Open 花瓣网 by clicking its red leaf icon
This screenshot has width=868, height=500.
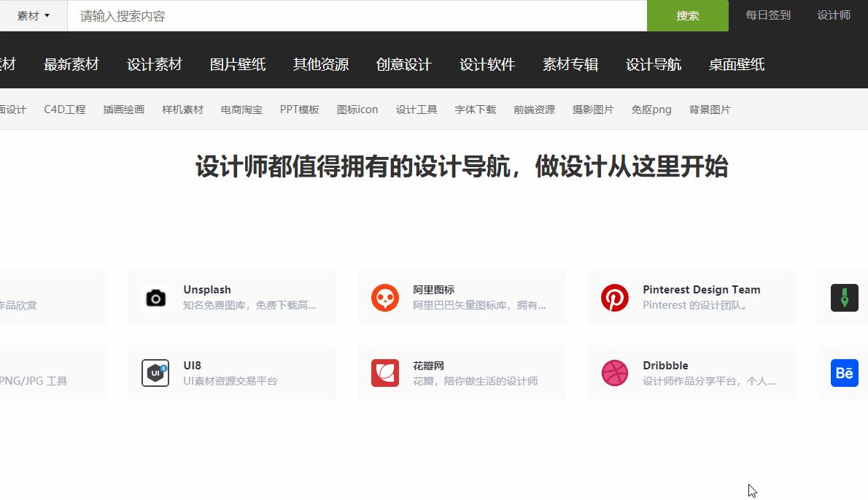pos(384,373)
